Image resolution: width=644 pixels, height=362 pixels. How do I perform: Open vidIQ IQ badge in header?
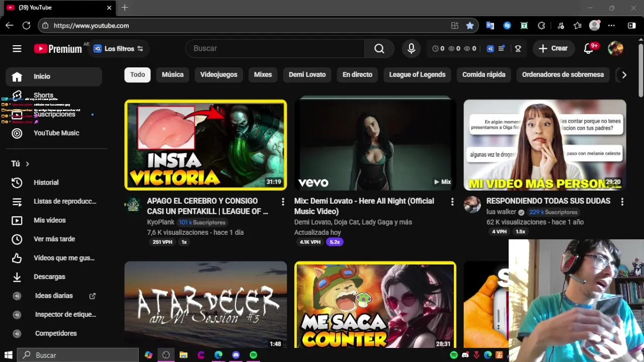[491, 49]
